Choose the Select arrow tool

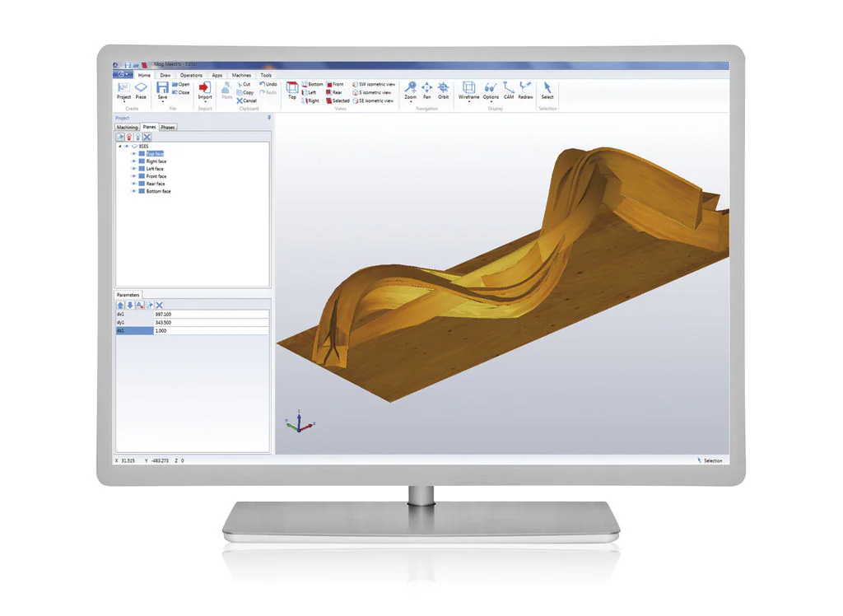tap(547, 89)
